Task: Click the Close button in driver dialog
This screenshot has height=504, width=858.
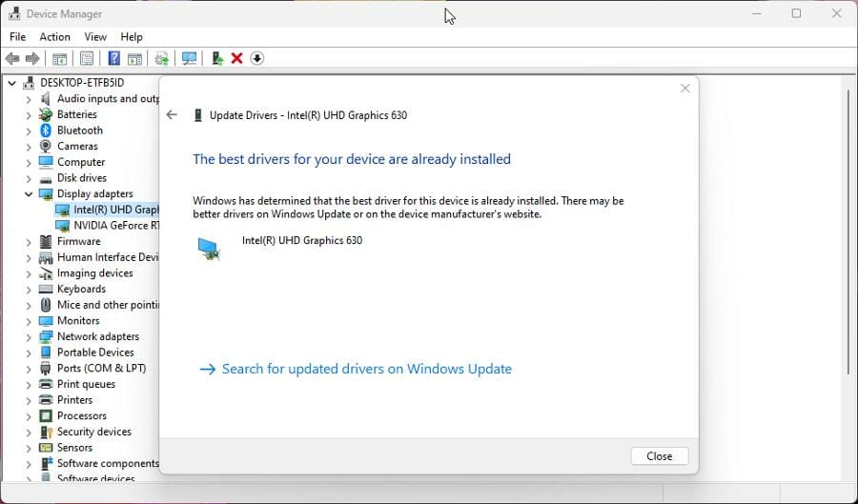Action: coord(660,456)
